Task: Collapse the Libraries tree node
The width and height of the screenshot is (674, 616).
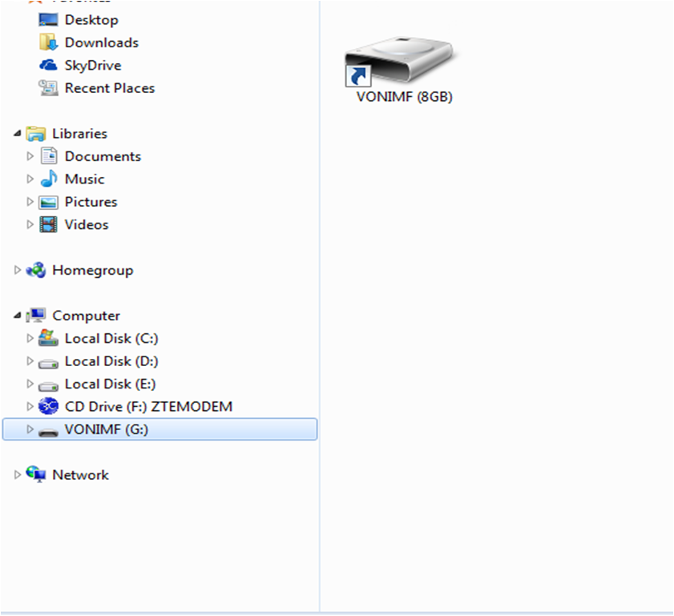Action: coord(17,134)
